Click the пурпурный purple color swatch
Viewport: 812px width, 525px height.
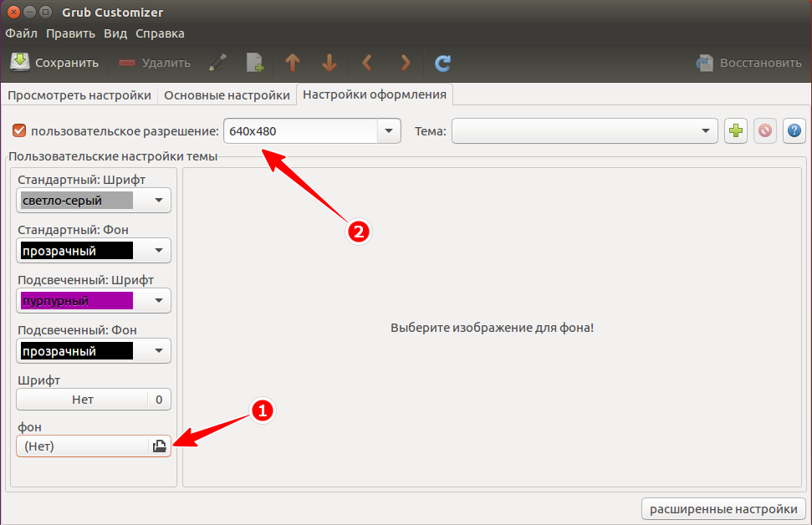point(77,300)
